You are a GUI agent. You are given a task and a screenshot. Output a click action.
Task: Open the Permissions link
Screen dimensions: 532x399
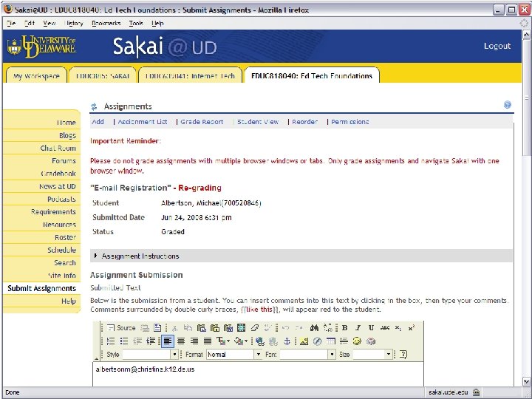click(350, 122)
